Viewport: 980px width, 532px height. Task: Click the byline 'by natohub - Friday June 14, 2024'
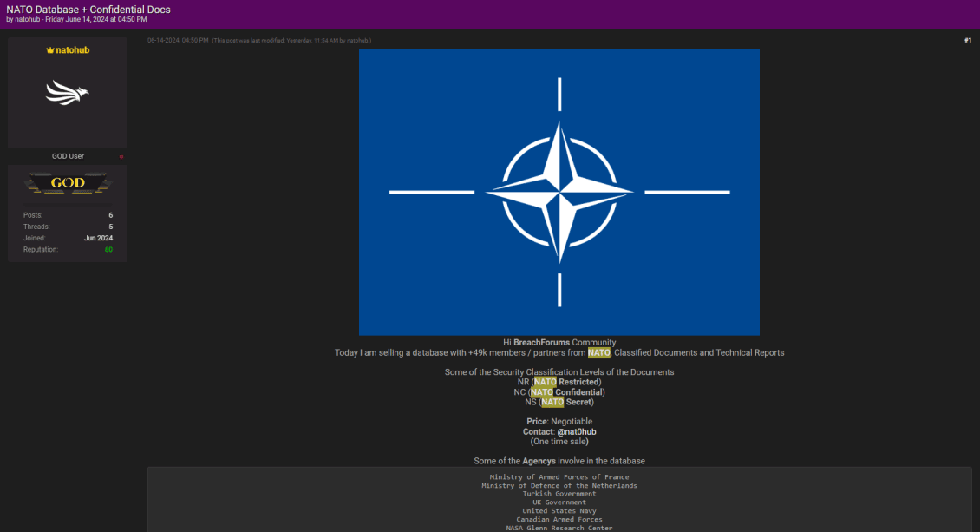[76, 20]
